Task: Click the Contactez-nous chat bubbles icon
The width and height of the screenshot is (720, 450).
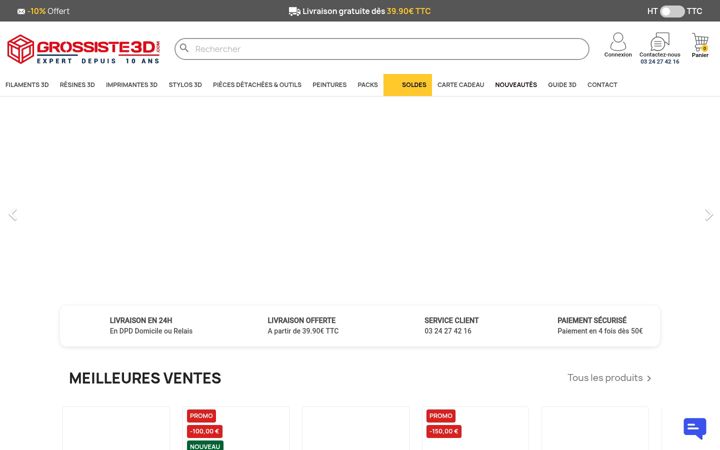Action: [x=660, y=41]
